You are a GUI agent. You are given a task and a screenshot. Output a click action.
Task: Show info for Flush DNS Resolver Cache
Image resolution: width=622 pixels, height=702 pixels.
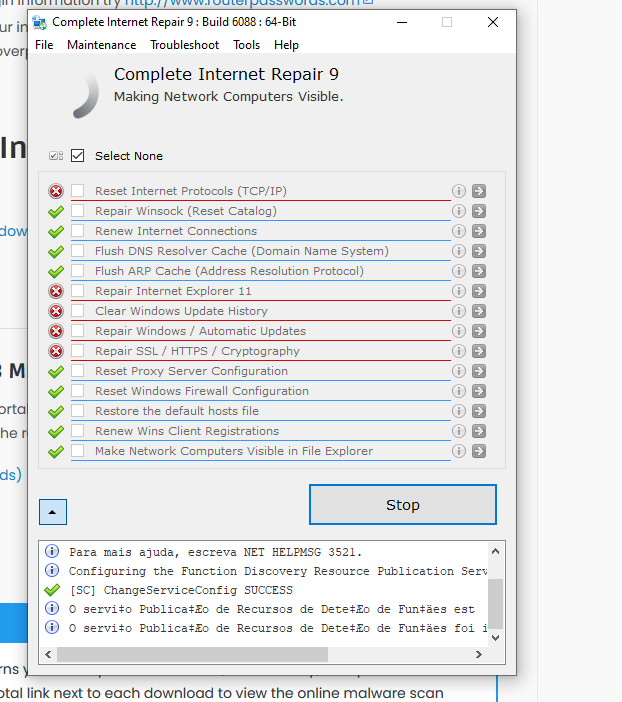459,251
